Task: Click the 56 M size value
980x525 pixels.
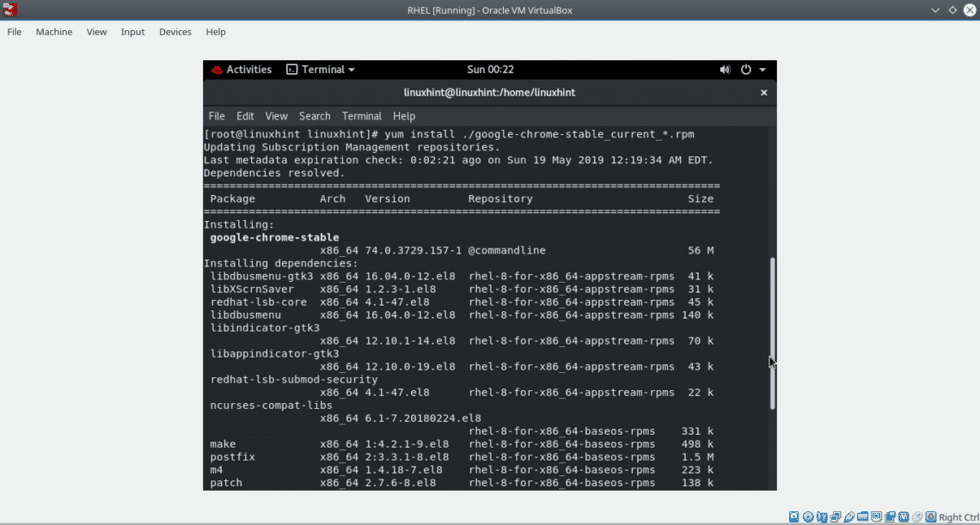Action: point(700,251)
